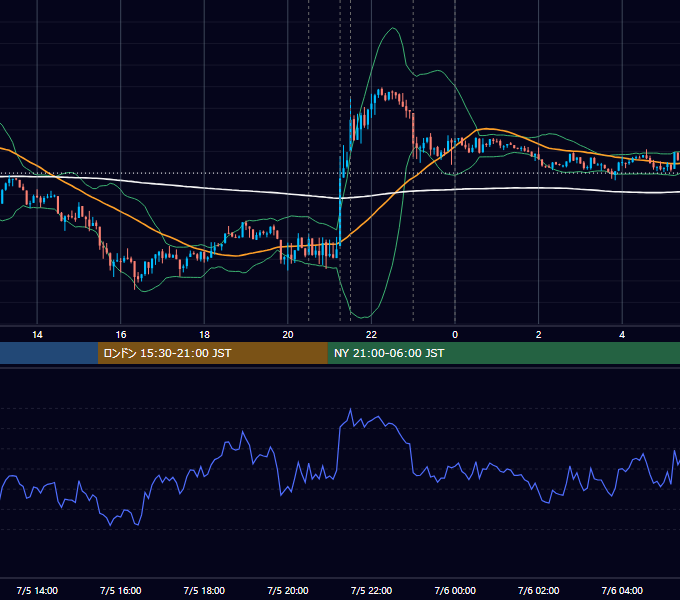Click the hour label 2 on price chart axis
The height and width of the screenshot is (600, 680).
coord(538,335)
